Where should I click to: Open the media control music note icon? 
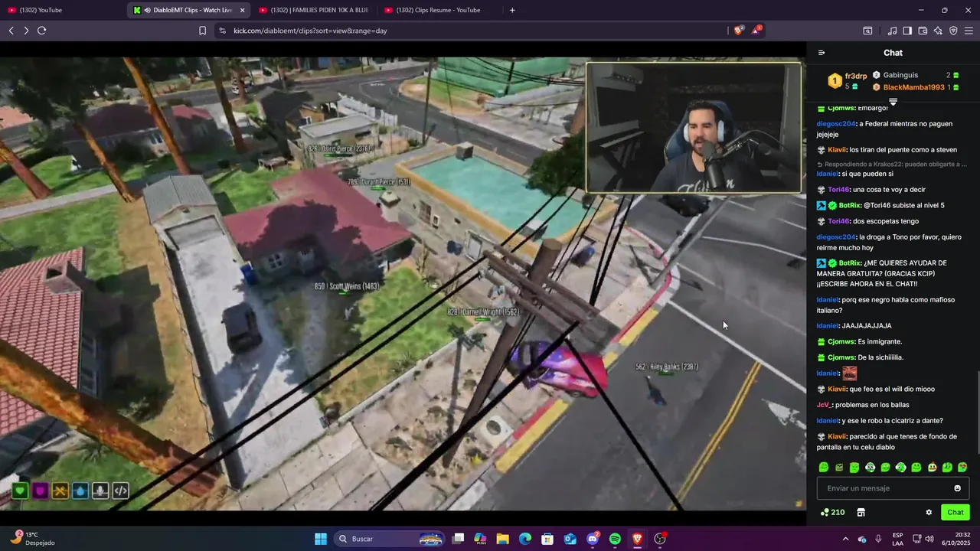pos(892,31)
